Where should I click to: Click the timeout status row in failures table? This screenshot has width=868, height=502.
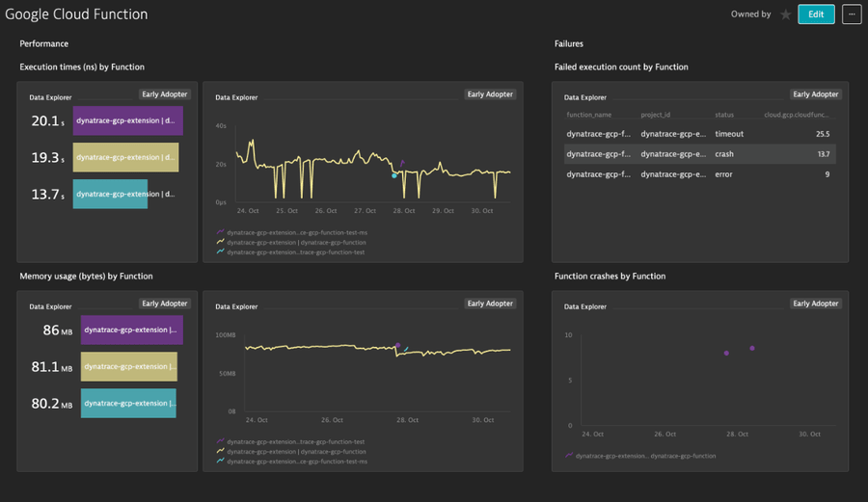(x=700, y=134)
